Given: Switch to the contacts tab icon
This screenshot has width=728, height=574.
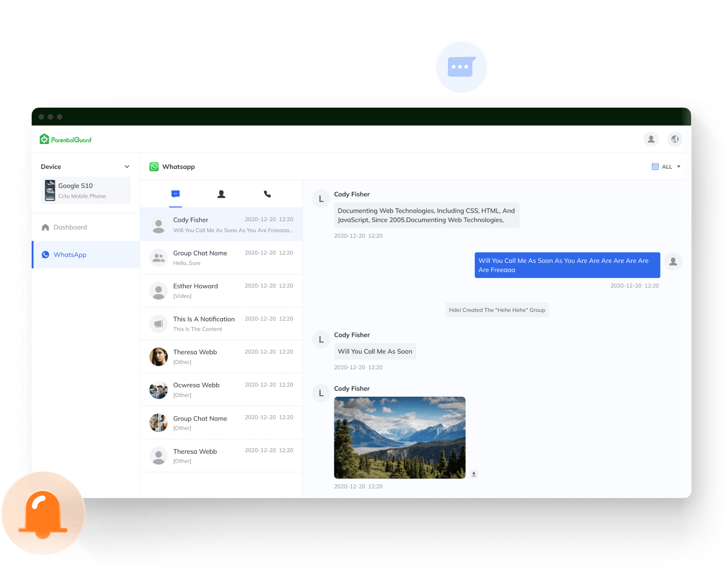Looking at the screenshot, I should (x=222, y=194).
